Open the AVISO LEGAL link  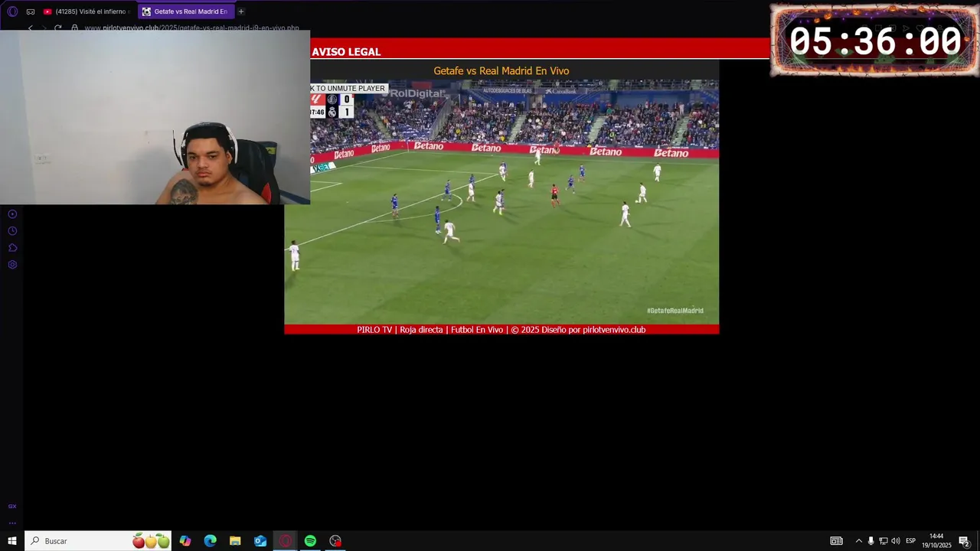[x=346, y=52]
